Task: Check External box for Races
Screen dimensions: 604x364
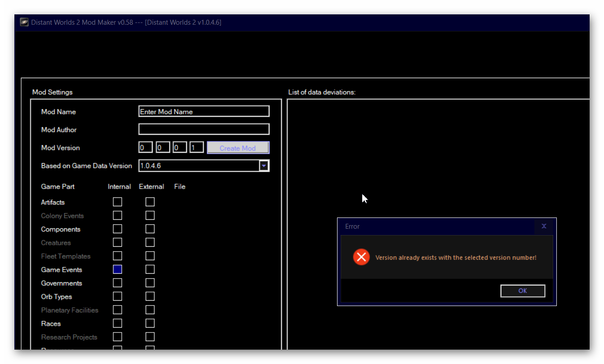Action: tap(150, 323)
